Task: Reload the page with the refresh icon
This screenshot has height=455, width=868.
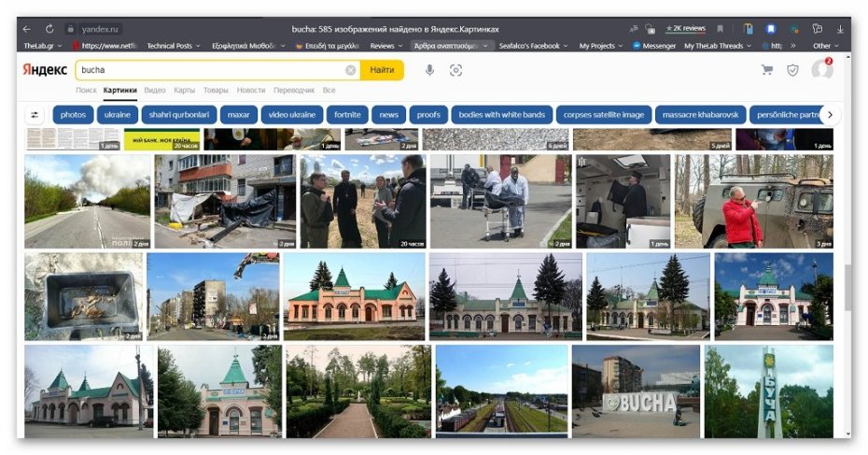Action: pos(49,29)
